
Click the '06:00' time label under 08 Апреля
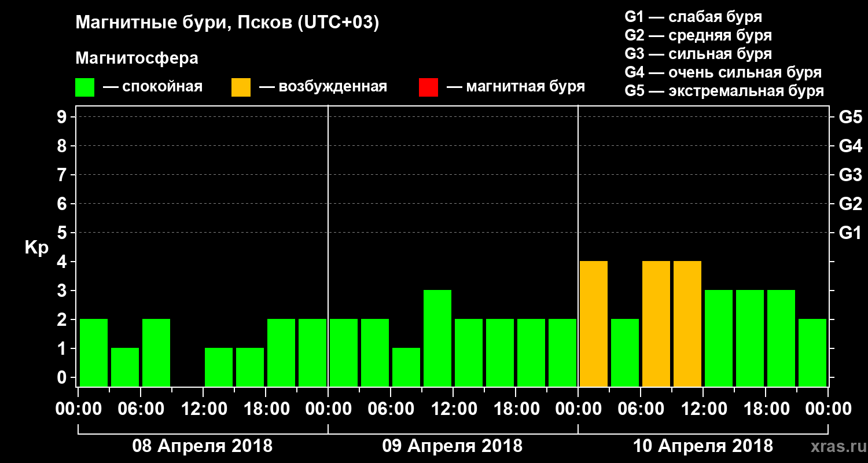(x=141, y=409)
